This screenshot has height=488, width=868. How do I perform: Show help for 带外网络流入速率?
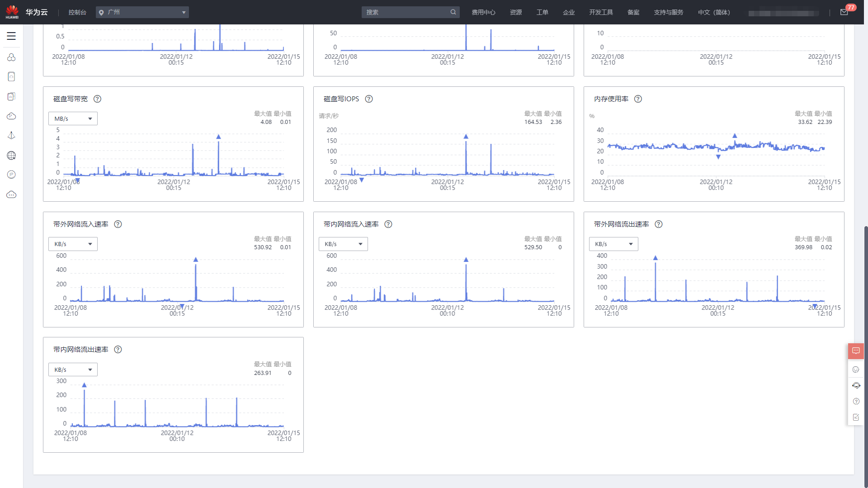tap(118, 224)
